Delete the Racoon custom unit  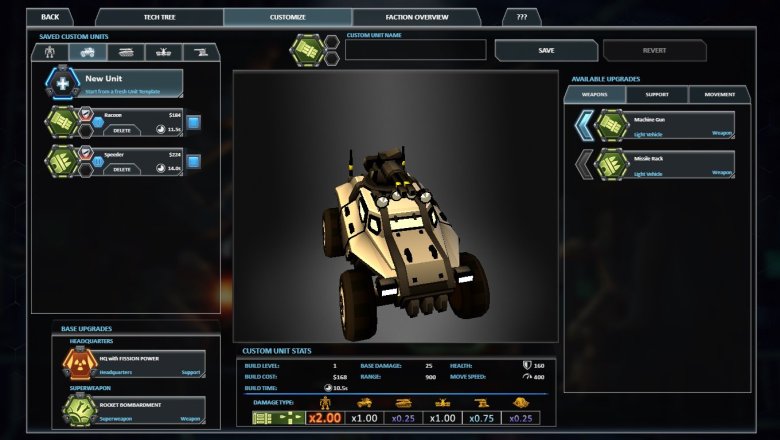pos(122,130)
